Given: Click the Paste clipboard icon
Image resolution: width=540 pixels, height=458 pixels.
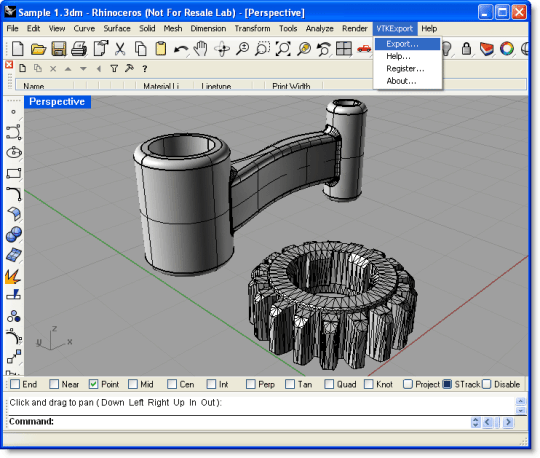Looking at the screenshot, I should tap(160, 49).
